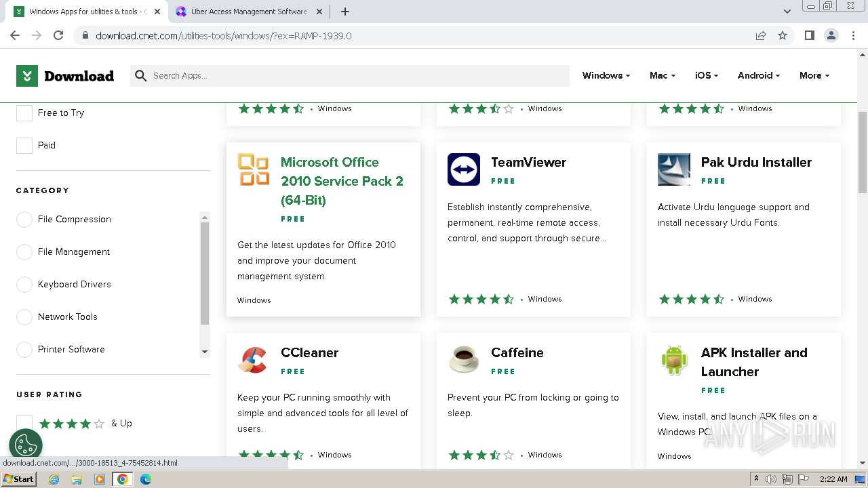Expand the Windows menu dropdown
Screen dimensions: 868x488
(606, 76)
